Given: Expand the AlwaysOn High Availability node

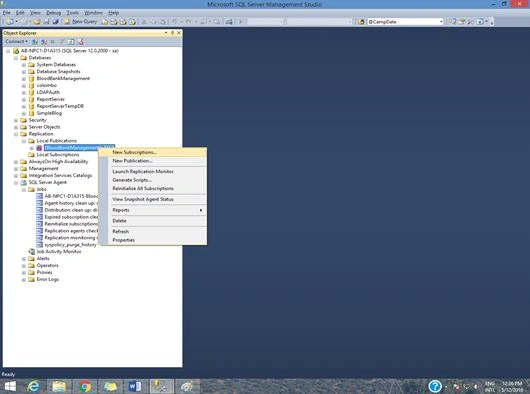Looking at the screenshot, I should (x=16, y=162).
